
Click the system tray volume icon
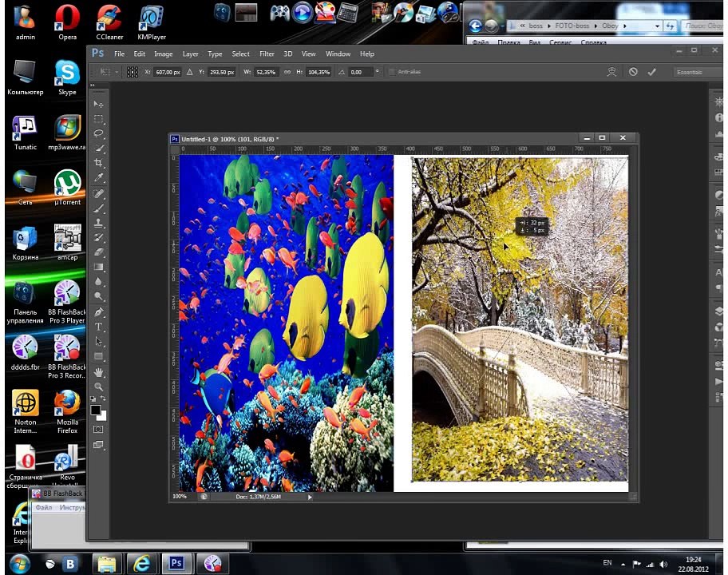(x=663, y=565)
